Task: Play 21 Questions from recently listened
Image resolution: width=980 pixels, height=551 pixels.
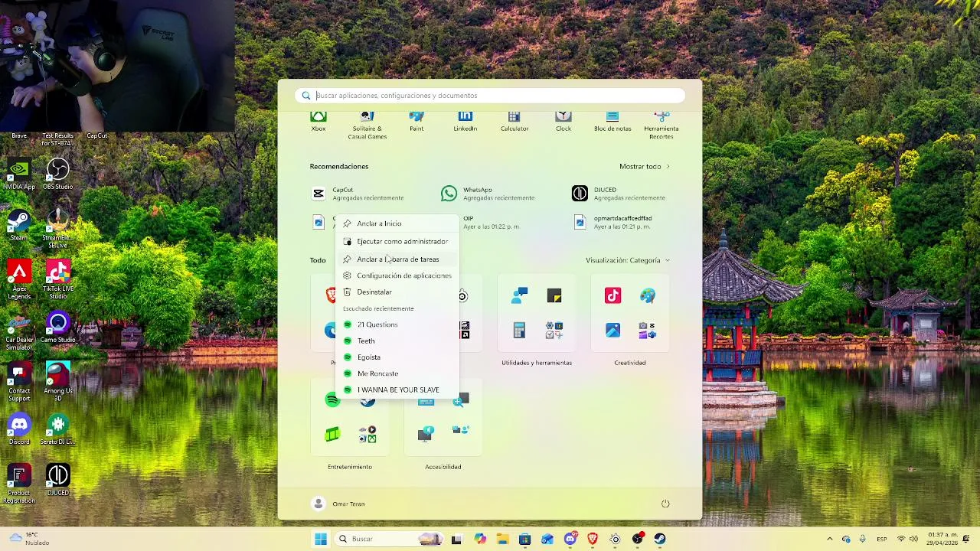Action: (x=397, y=324)
